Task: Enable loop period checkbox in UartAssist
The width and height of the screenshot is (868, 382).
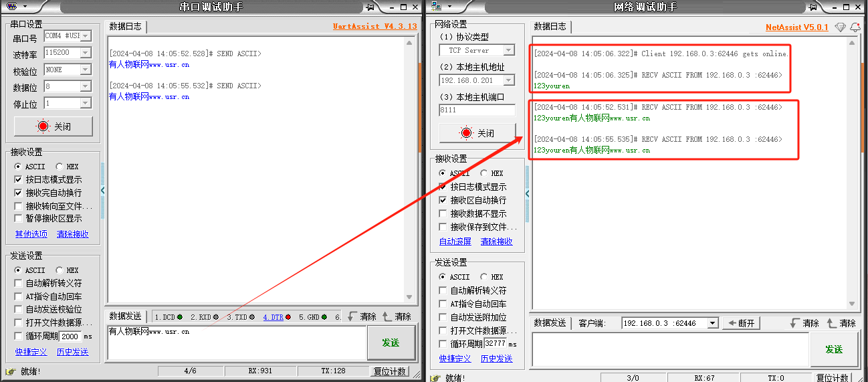Action: coord(18,336)
